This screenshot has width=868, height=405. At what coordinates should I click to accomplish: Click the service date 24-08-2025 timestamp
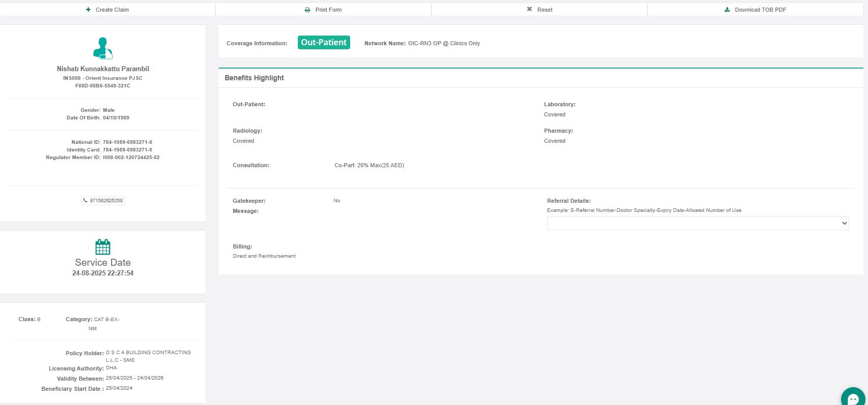(103, 273)
